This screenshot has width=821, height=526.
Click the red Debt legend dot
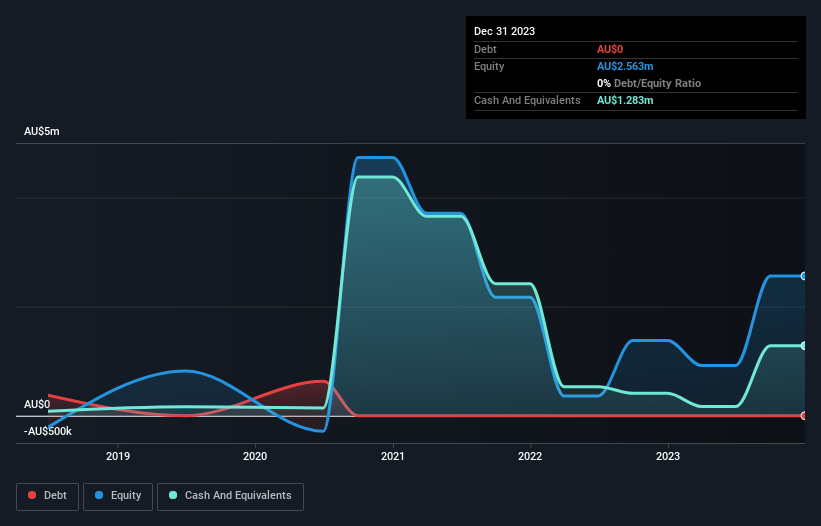[x=32, y=495]
